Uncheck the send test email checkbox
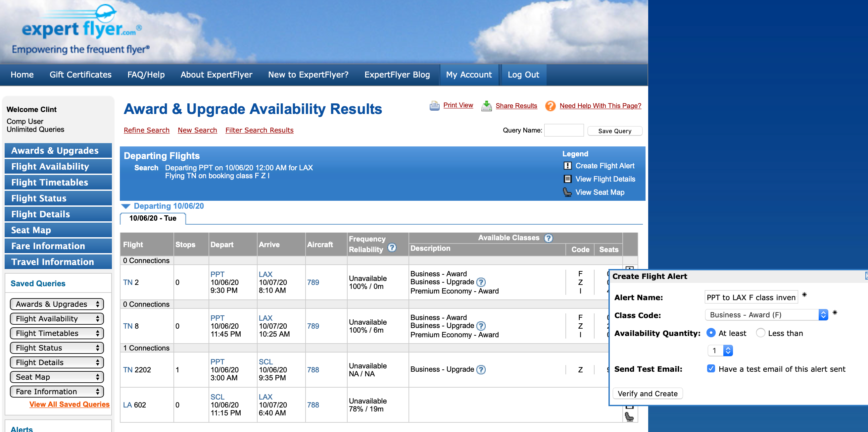 [x=711, y=369]
